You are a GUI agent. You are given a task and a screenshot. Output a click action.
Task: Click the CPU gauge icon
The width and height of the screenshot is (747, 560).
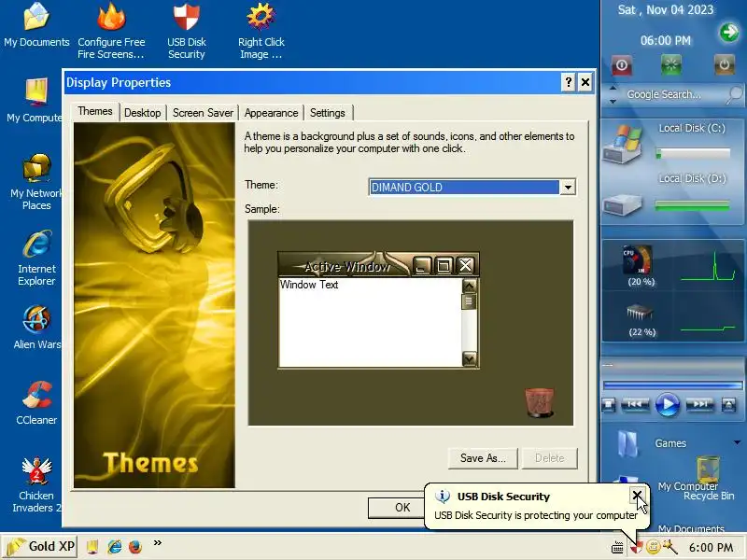point(638,260)
